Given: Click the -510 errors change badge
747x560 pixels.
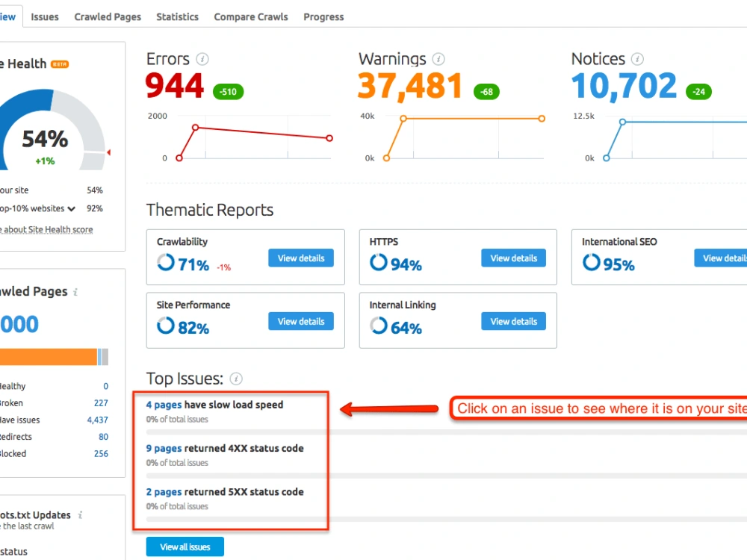Looking at the screenshot, I should tap(228, 92).
